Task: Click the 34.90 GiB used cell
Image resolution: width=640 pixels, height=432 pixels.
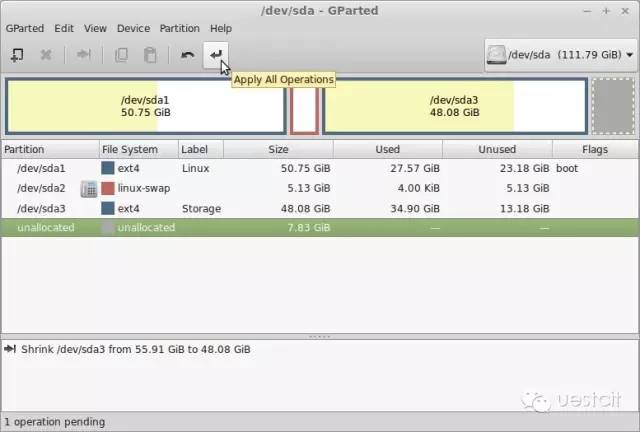Action: (x=415, y=209)
